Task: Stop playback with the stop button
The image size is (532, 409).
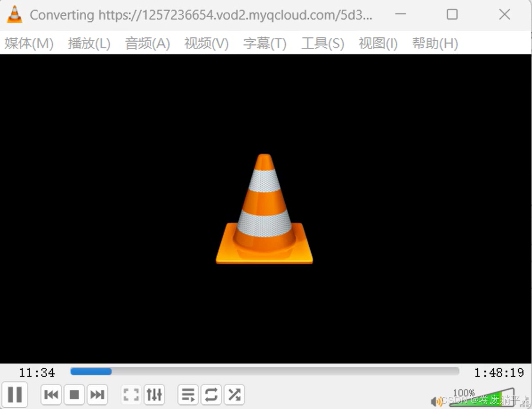Action: click(74, 394)
